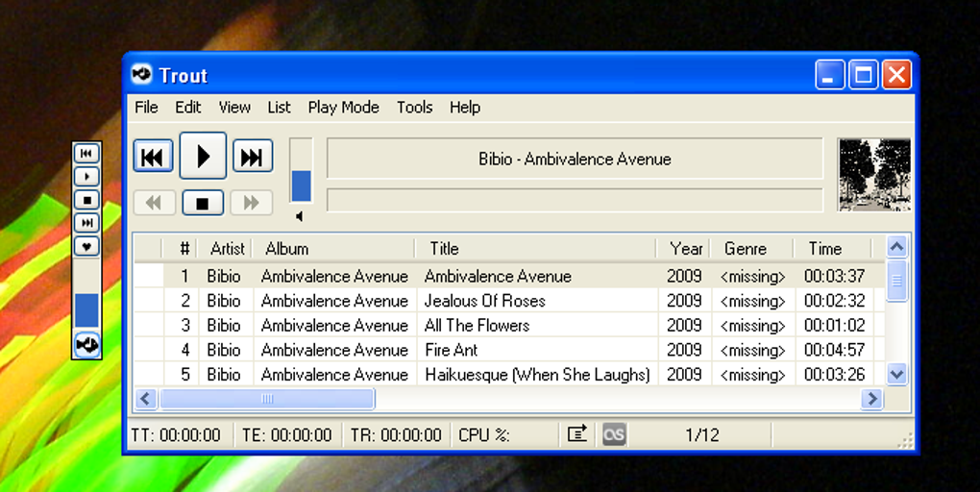
Task: Click the Bibio artist cell in row 3
Action: click(224, 326)
